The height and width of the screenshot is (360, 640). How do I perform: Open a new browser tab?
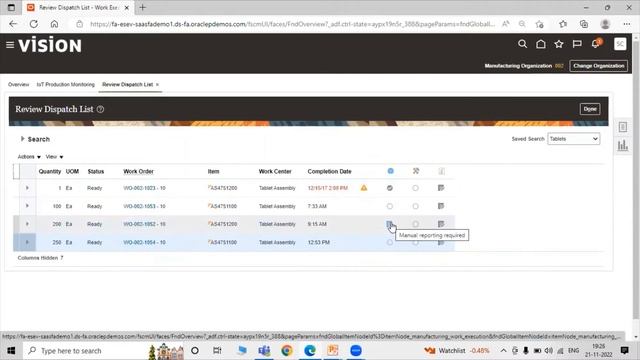pyautogui.click(x=142, y=7)
